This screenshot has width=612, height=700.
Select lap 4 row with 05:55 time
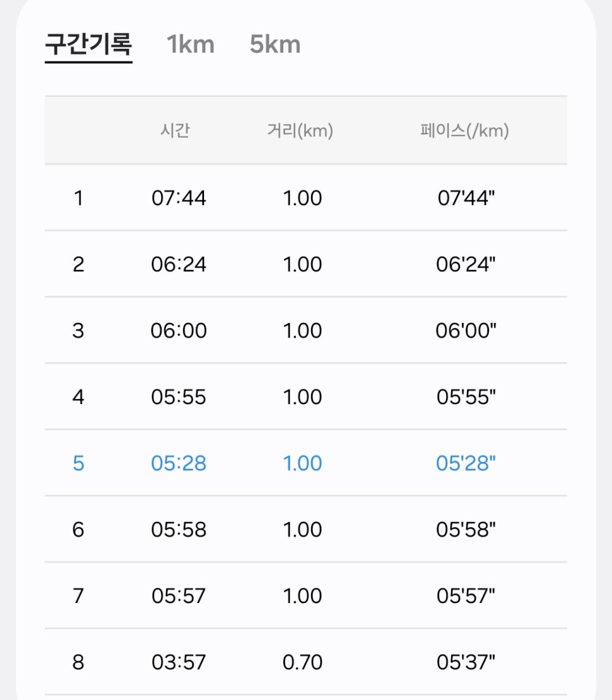306,397
